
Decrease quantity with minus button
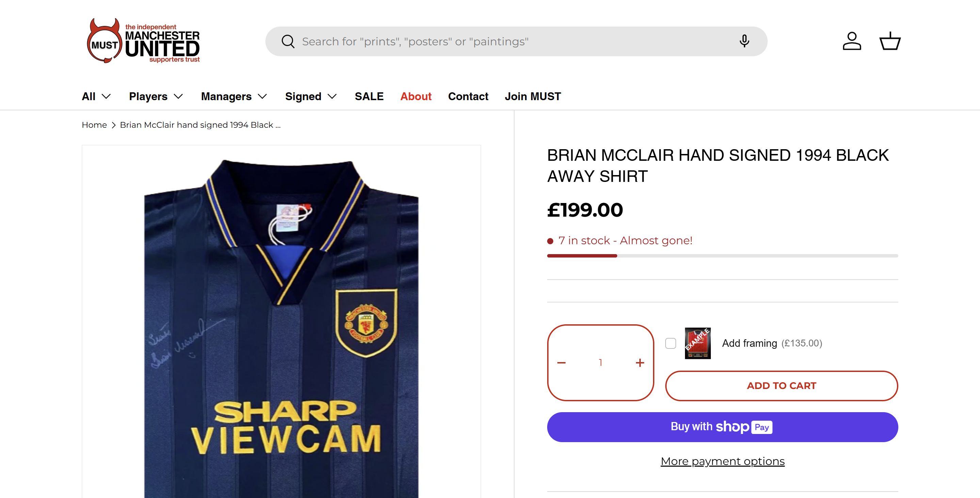561,363
